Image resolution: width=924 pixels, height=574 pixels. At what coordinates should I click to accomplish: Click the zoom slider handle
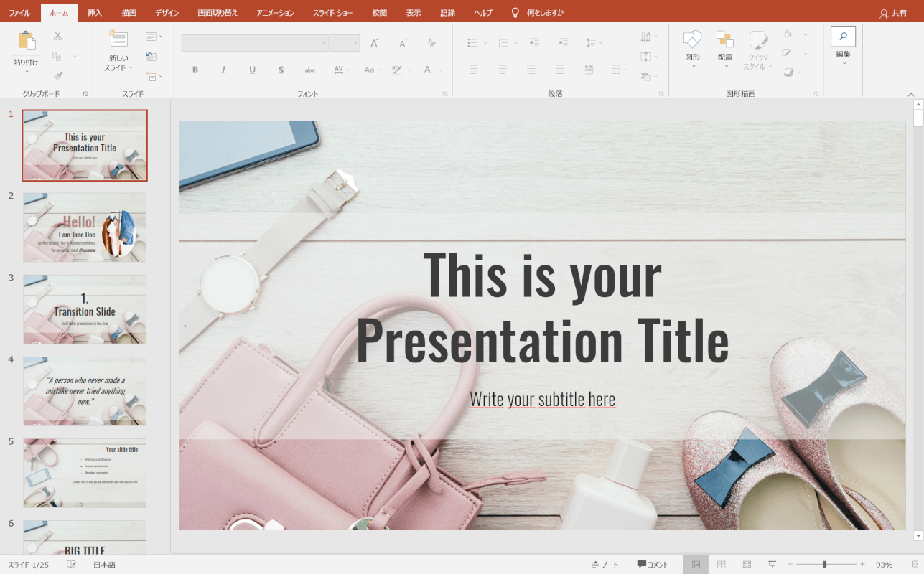(x=824, y=565)
